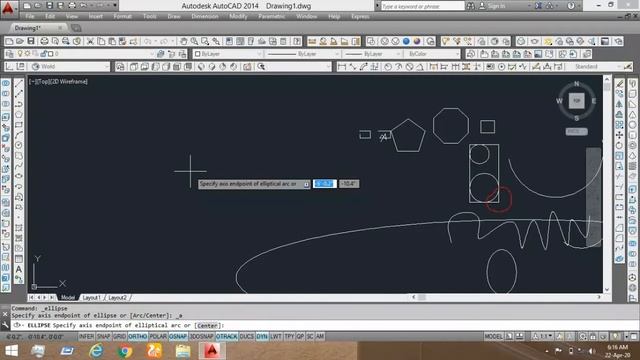Click the Erase modify tool
This screenshot has width=640, height=360.
[620, 84]
